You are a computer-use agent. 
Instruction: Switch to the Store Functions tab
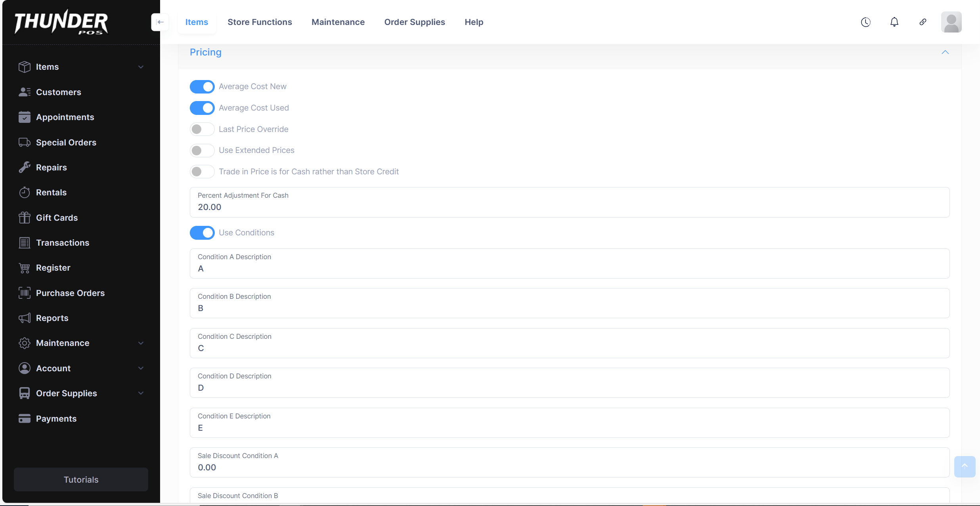[260, 22]
